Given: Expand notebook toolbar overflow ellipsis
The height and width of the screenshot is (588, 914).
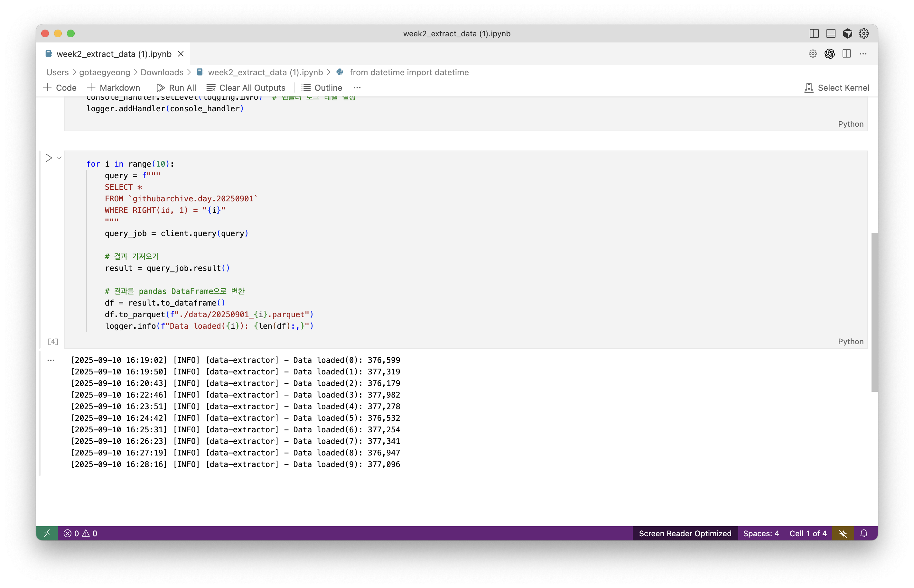Looking at the screenshot, I should [357, 88].
